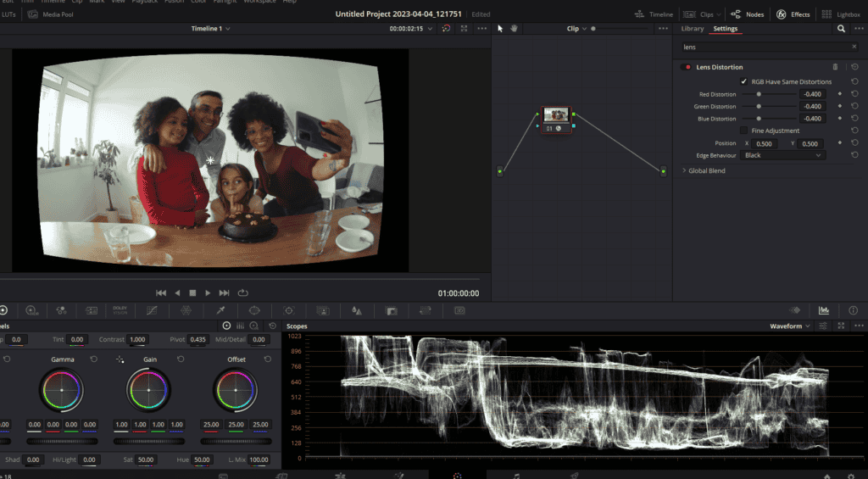Screen dimensions: 868x479
Task: Open the Waveform scope type dropdown
Action: (790, 326)
